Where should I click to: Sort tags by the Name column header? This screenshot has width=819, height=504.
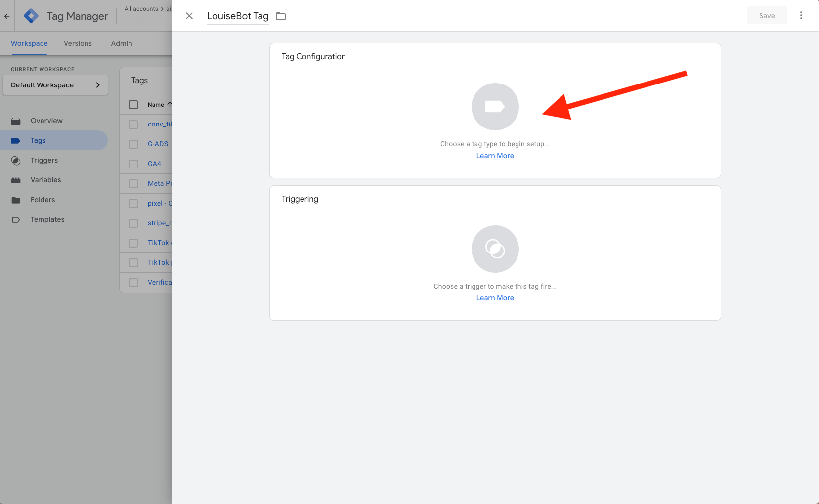point(159,105)
